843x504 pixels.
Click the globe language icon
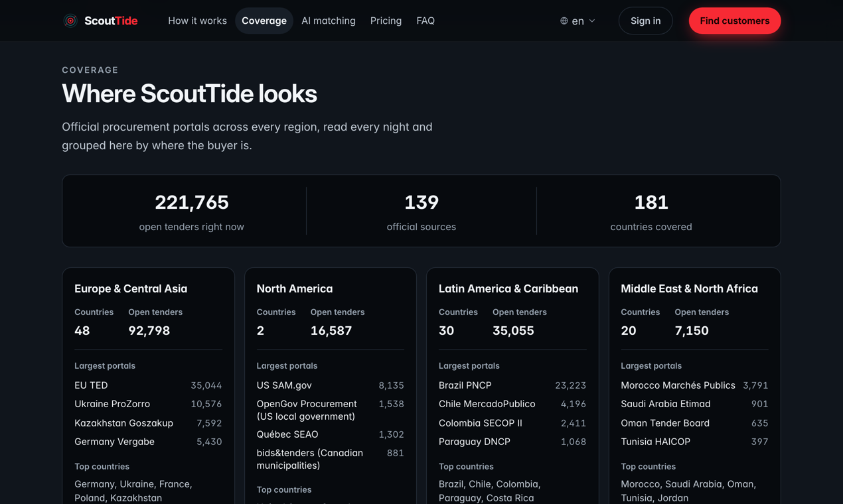click(564, 21)
